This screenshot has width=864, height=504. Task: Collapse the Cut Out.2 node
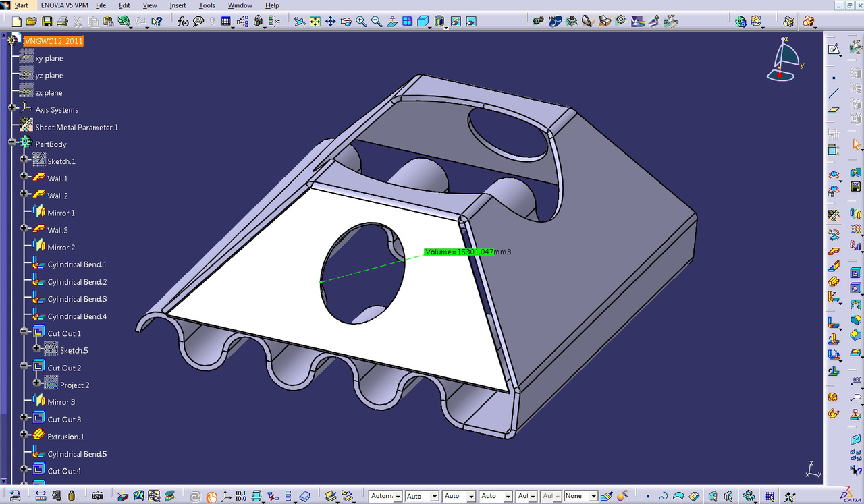pyautogui.click(x=24, y=366)
